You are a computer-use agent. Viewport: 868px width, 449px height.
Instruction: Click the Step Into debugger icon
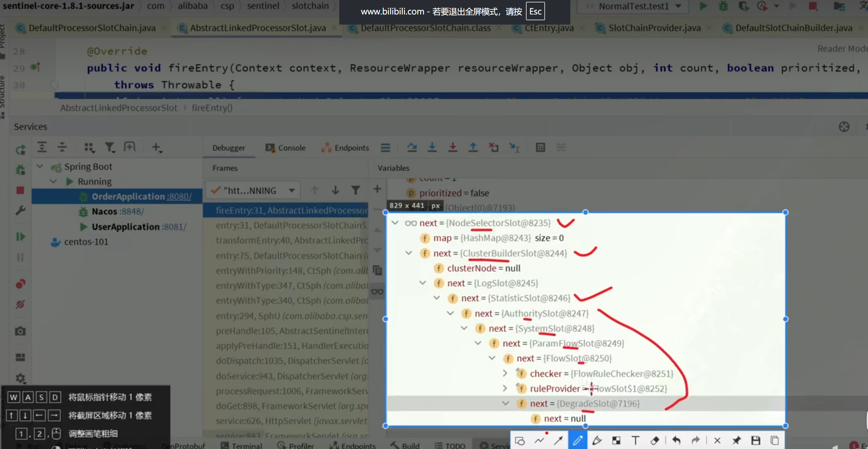(x=432, y=147)
